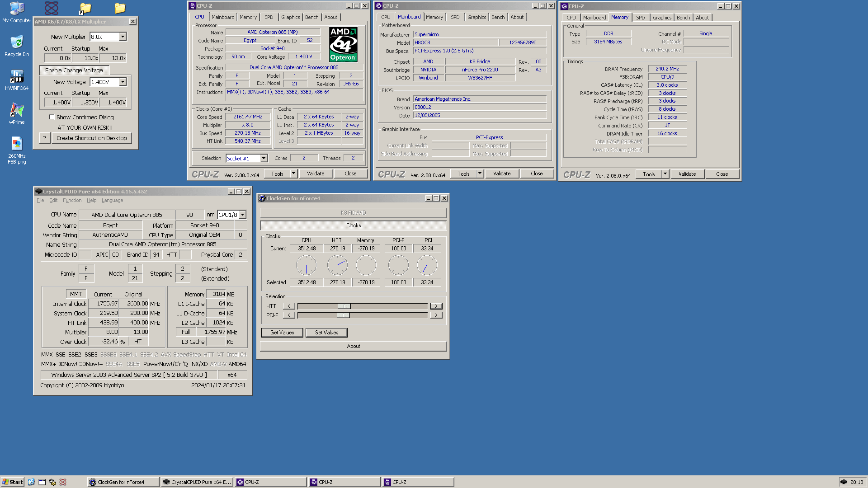The width and height of the screenshot is (868, 488).
Task: Launch wPrime desktop icon
Action: point(17,113)
